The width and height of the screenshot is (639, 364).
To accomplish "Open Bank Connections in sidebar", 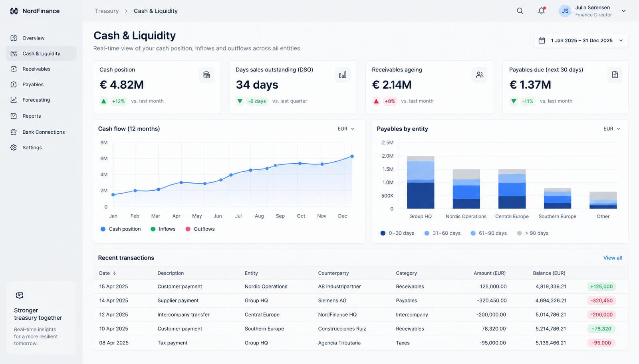I will point(41,132).
